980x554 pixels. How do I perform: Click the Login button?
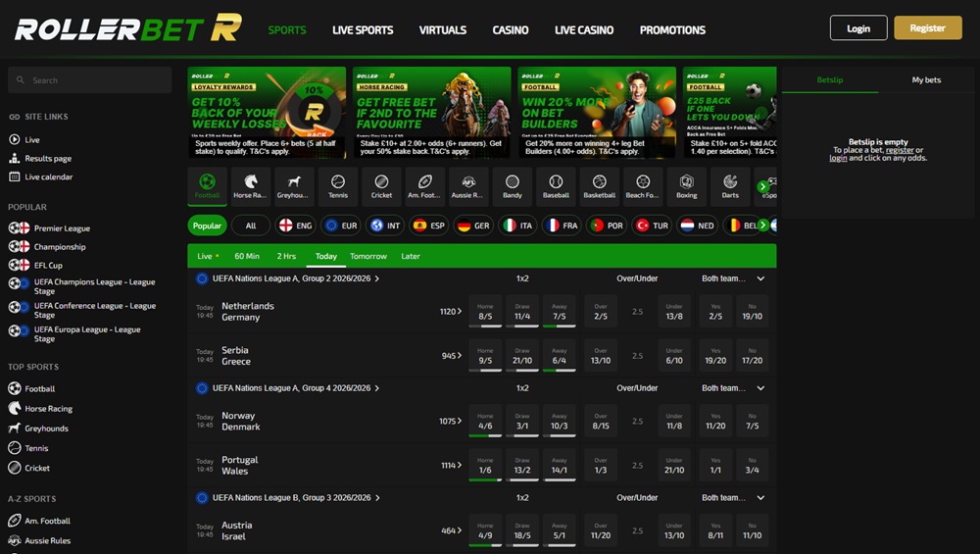[858, 28]
